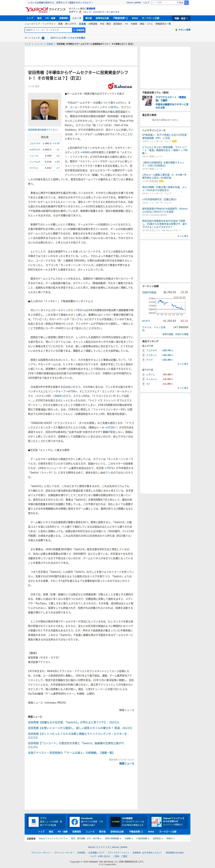215x868 pixels.
Task: Open the セガサミH stock row
Action: (x=45, y=149)
